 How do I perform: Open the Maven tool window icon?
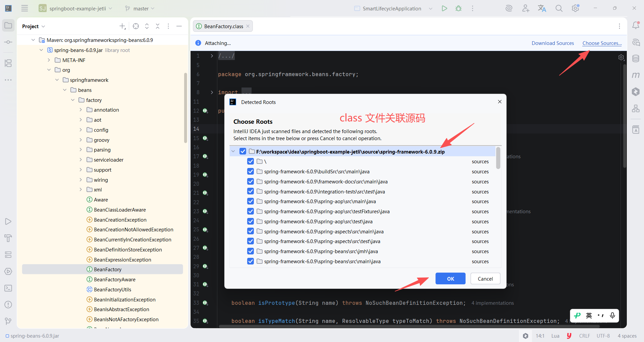click(x=636, y=75)
